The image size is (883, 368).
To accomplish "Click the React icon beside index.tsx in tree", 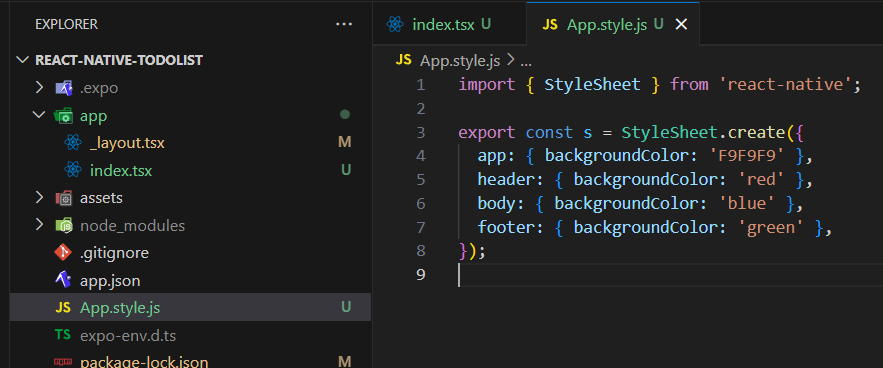I will 73,170.
